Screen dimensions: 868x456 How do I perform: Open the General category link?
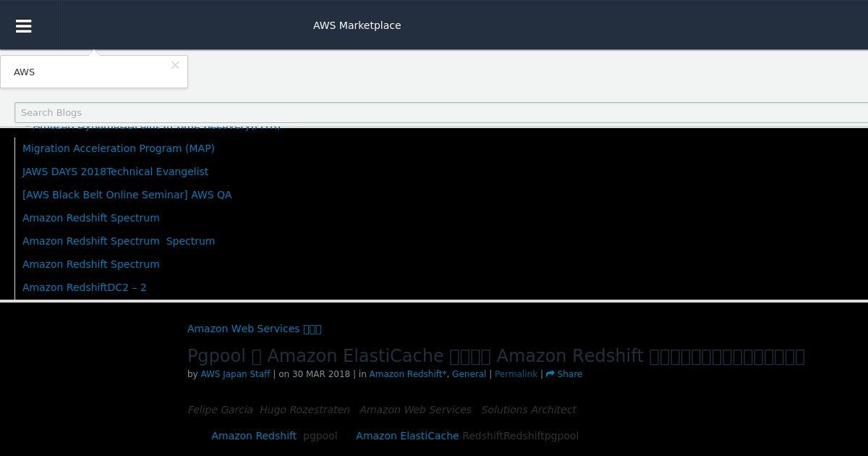tap(469, 374)
